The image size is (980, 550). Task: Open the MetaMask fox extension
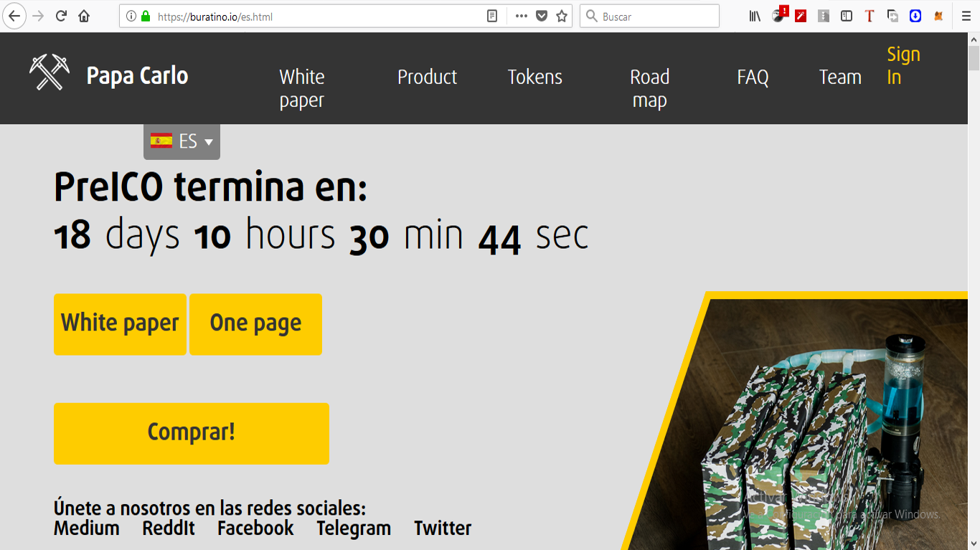(938, 16)
